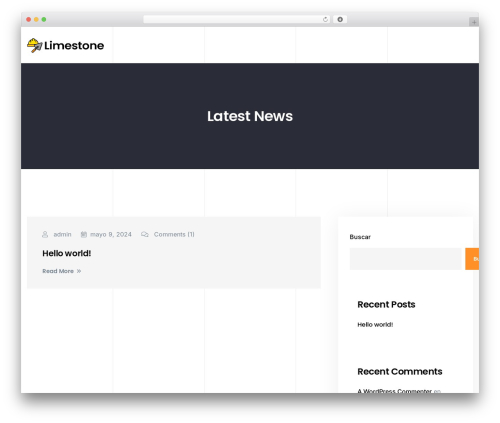Click the red close window dot
Viewport: 500px width, 423px height.
[29, 20]
